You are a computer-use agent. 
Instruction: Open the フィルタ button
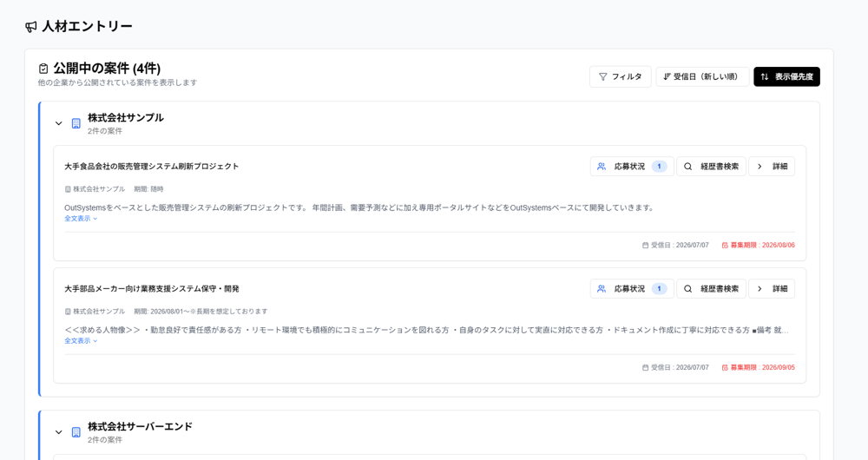point(620,77)
